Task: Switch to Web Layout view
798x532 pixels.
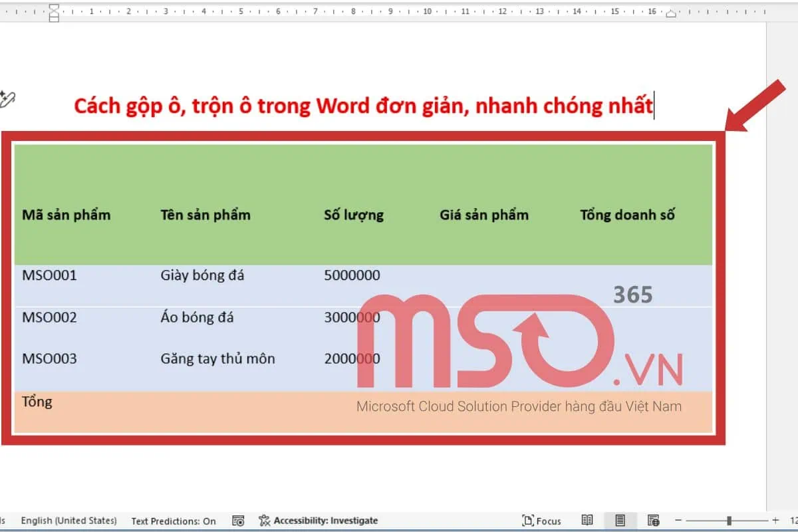Action: [655, 520]
